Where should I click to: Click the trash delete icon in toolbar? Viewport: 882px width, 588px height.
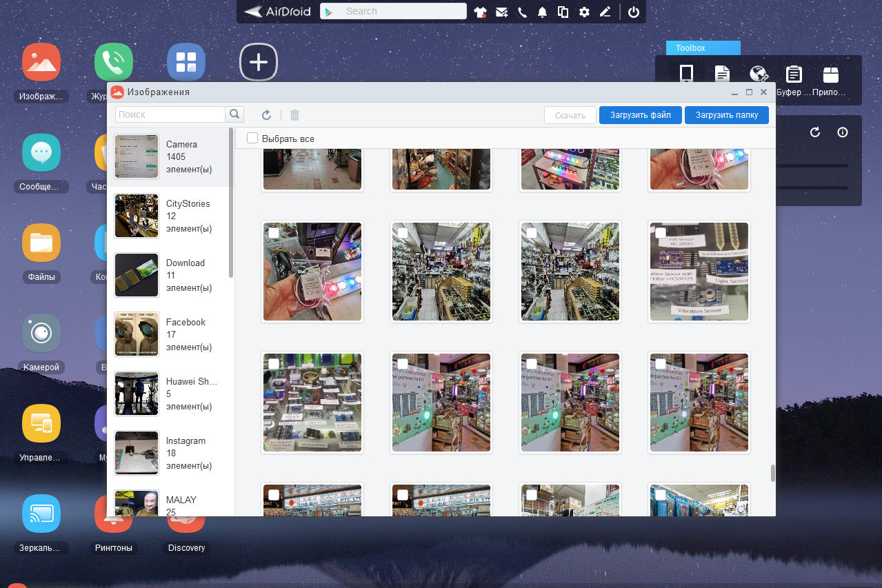[294, 115]
